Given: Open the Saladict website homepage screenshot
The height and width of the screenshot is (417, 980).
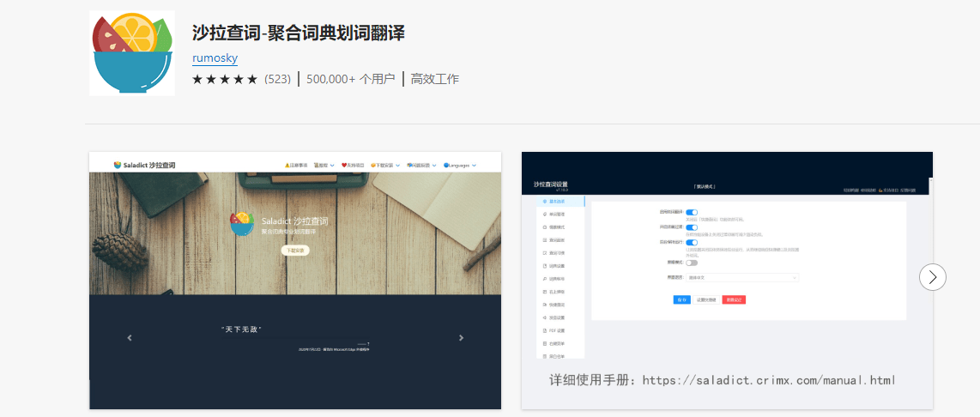Looking at the screenshot, I should point(295,280).
